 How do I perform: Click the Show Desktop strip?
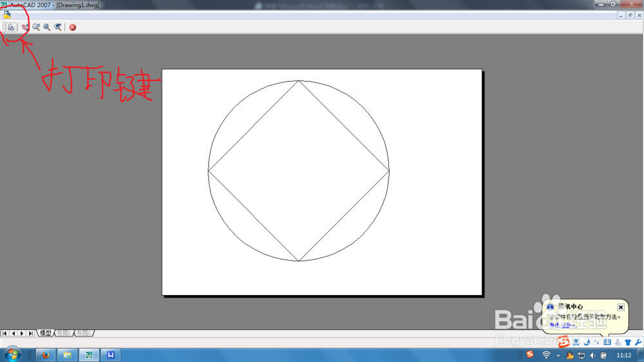(x=641, y=355)
